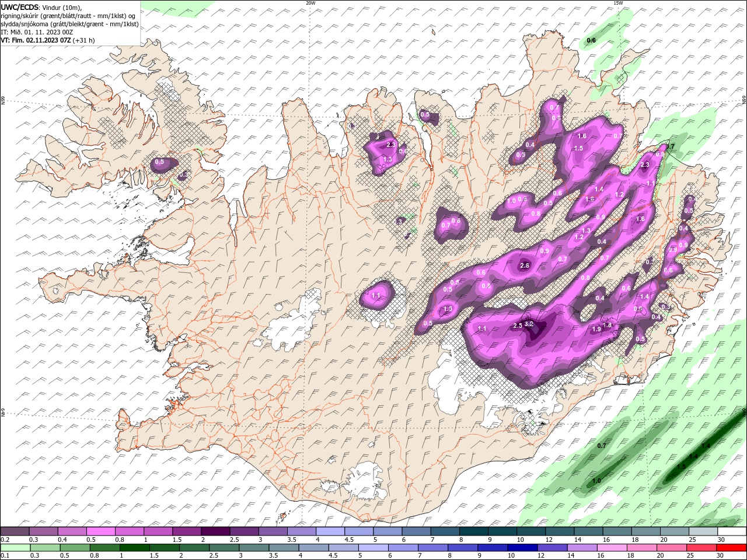This screenshot has height=560, width=747.
Task: Click the snow legend swatch labeled 1.5
Action: [x=186, y=531]
